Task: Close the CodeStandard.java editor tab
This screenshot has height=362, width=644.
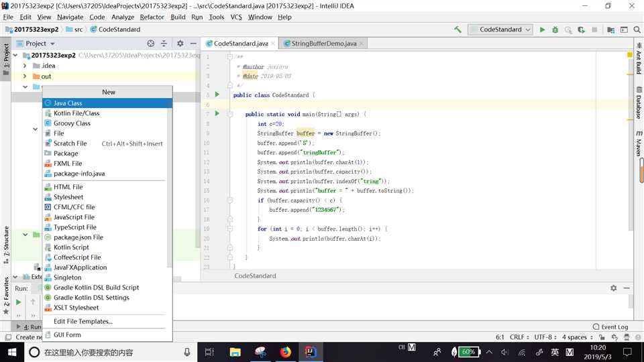Action: point(273,44)
